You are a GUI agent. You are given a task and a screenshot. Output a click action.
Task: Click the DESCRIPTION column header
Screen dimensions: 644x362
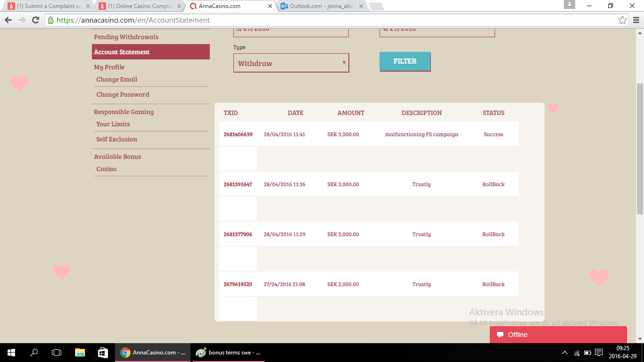pyautogui.click(x=421, y=113)
